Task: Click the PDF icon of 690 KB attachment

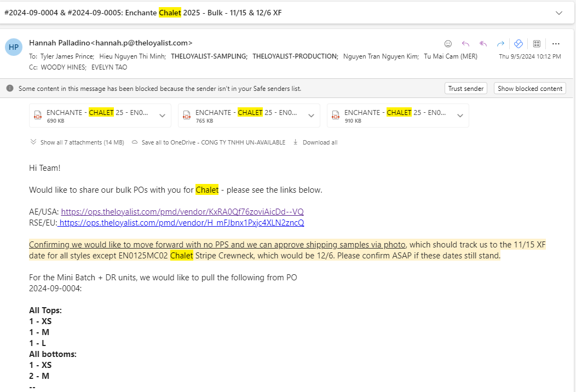Action: pos(38,116)
